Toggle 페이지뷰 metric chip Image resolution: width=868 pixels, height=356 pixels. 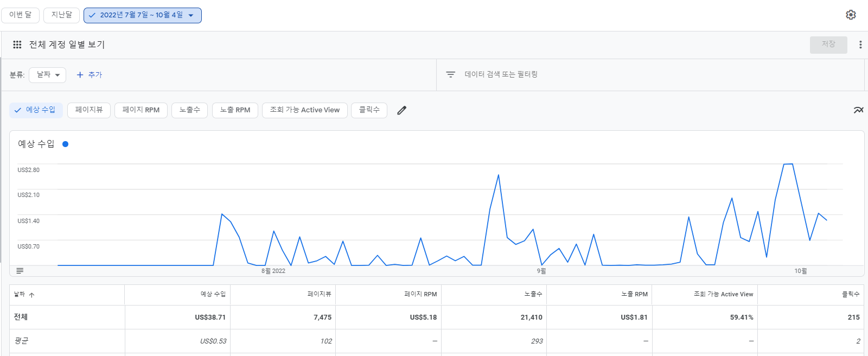pyautogui.click(x=89, y=110)
